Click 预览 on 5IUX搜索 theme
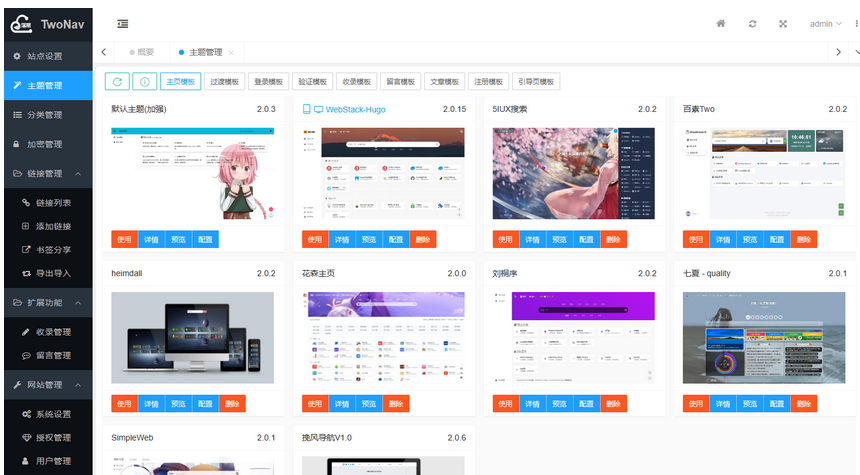 click(559, 239)
